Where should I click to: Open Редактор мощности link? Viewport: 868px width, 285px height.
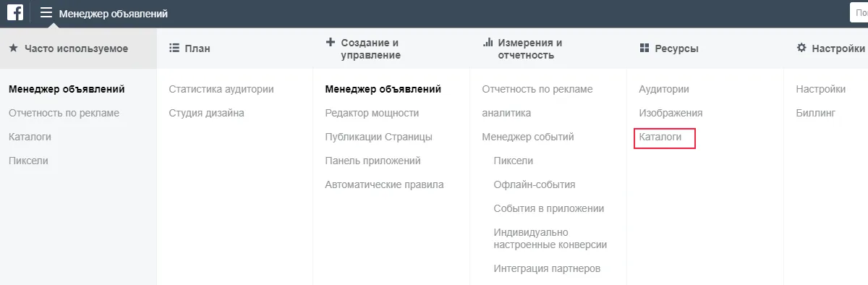pyautogui.click(x=372, y=114)
